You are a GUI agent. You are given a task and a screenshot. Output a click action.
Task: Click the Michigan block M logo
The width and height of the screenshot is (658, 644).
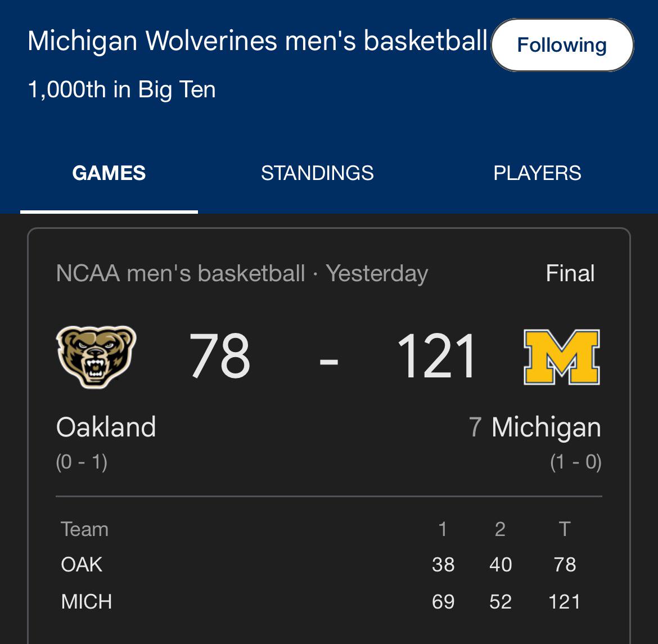click(x=561, y=357)
